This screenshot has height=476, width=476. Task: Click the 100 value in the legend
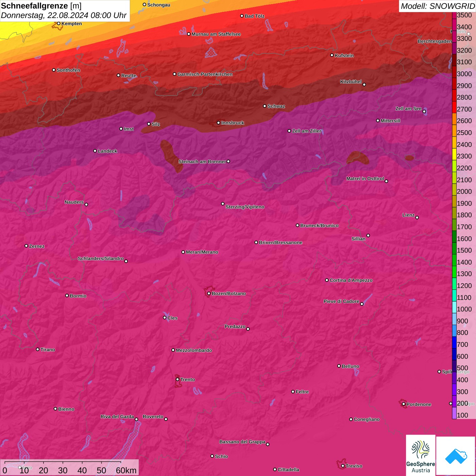point(463,415)
